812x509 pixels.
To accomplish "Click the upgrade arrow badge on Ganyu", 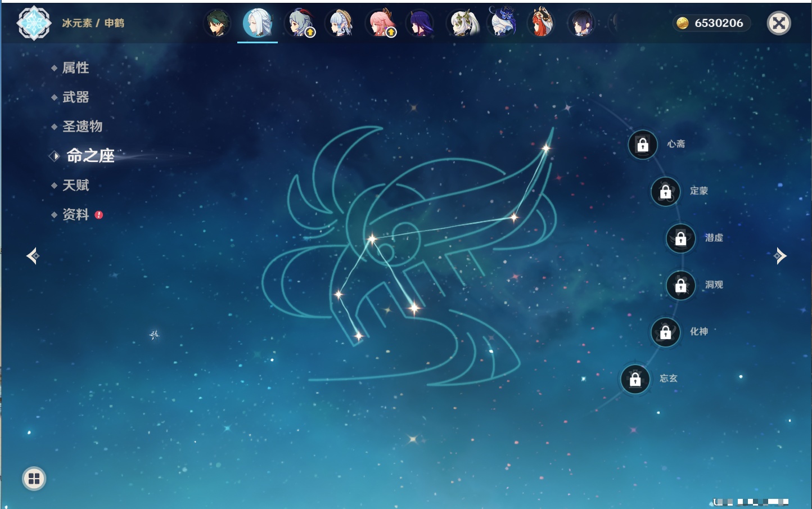I will [x=310, y=33].
